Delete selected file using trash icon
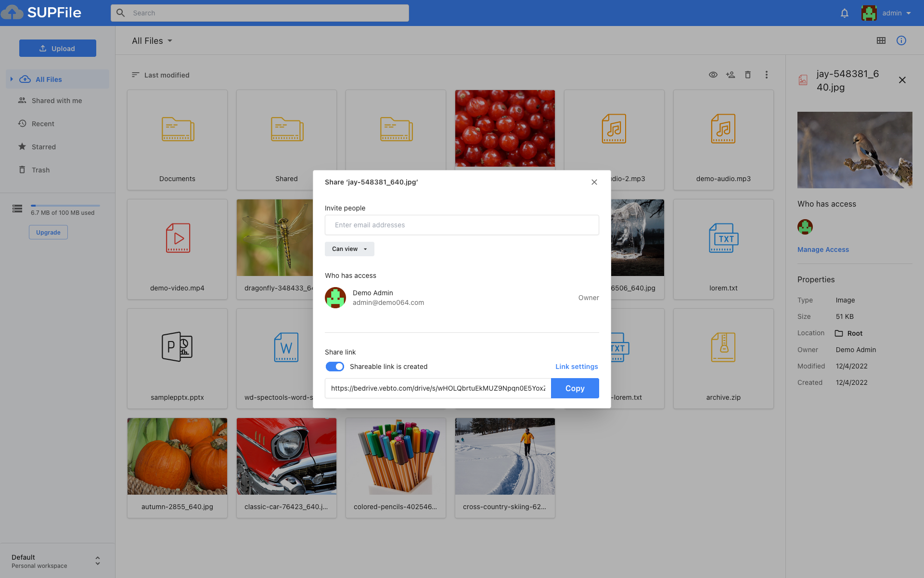924x578 pixels. tap(748, 75)
